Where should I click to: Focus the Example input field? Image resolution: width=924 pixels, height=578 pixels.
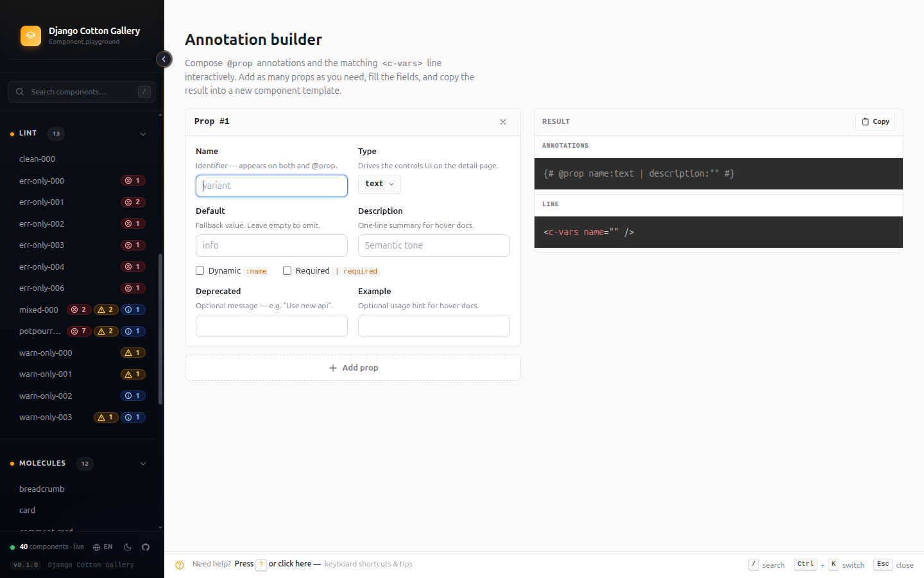(x=434, y=326)
